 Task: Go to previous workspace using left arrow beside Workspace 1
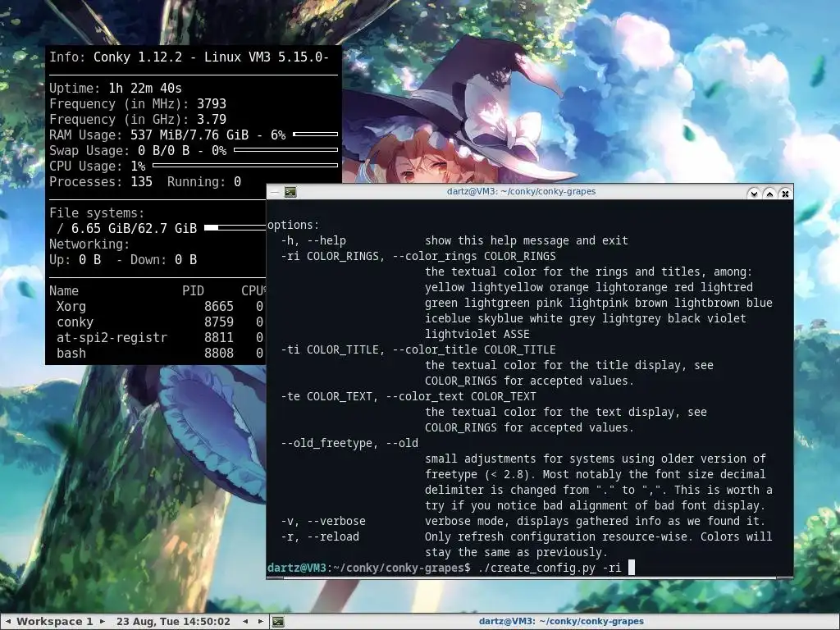(x=8, y=622)
